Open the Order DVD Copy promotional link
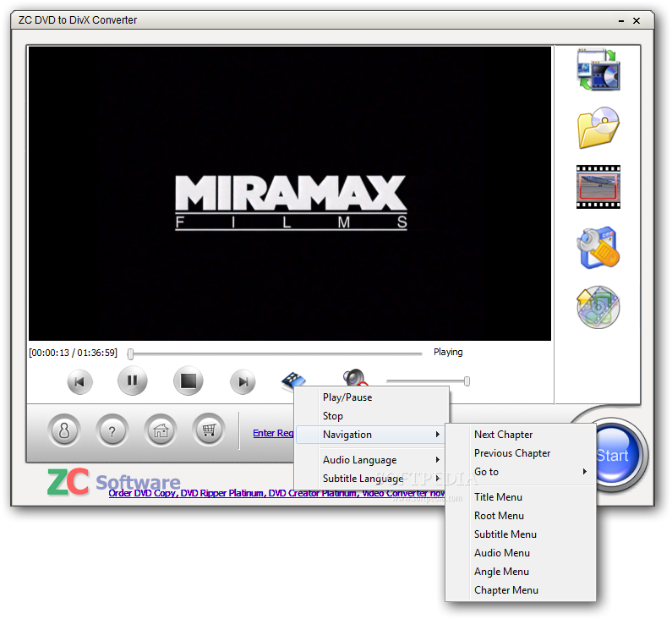The image size is (672, 619). click(276, 493)
